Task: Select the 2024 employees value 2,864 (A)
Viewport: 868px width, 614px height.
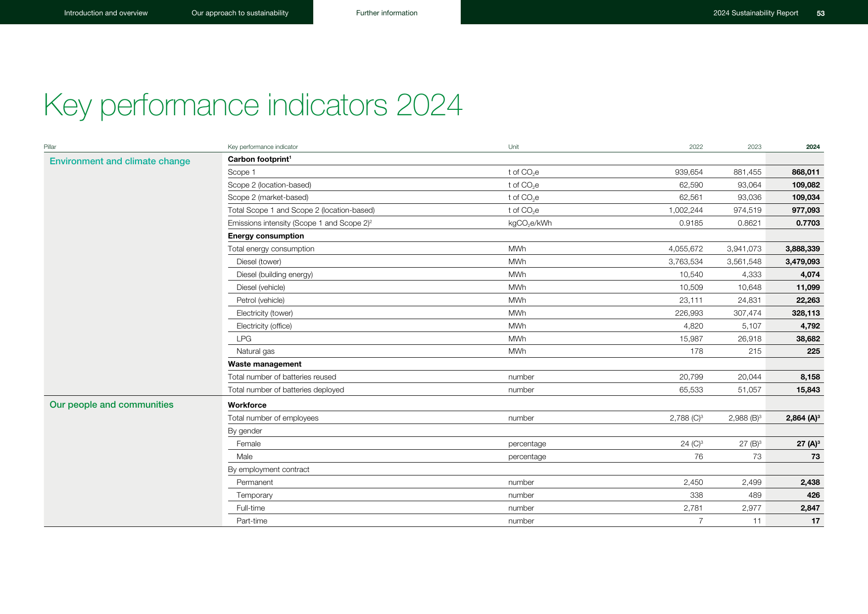Action: click(x=803, y=418)
